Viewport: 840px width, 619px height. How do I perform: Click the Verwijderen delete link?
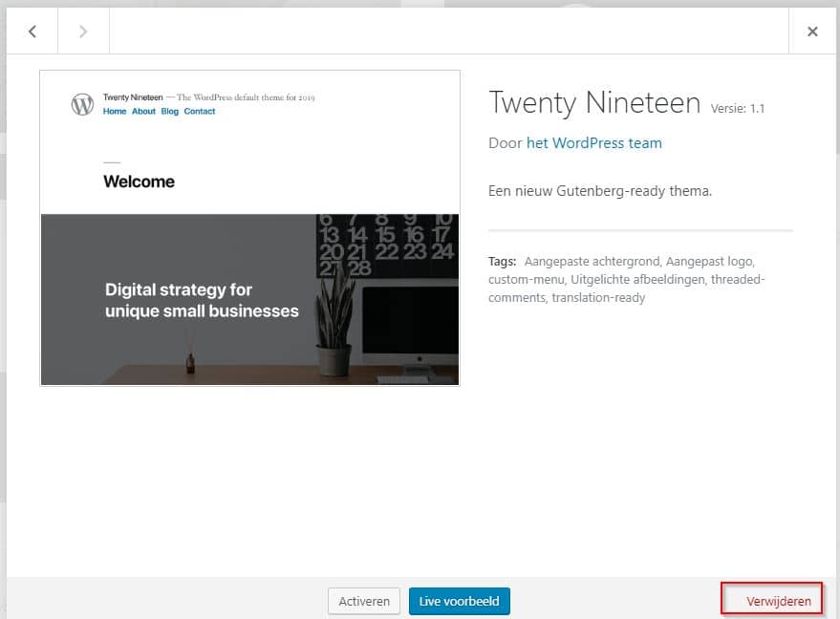click(x=778, y=602)
